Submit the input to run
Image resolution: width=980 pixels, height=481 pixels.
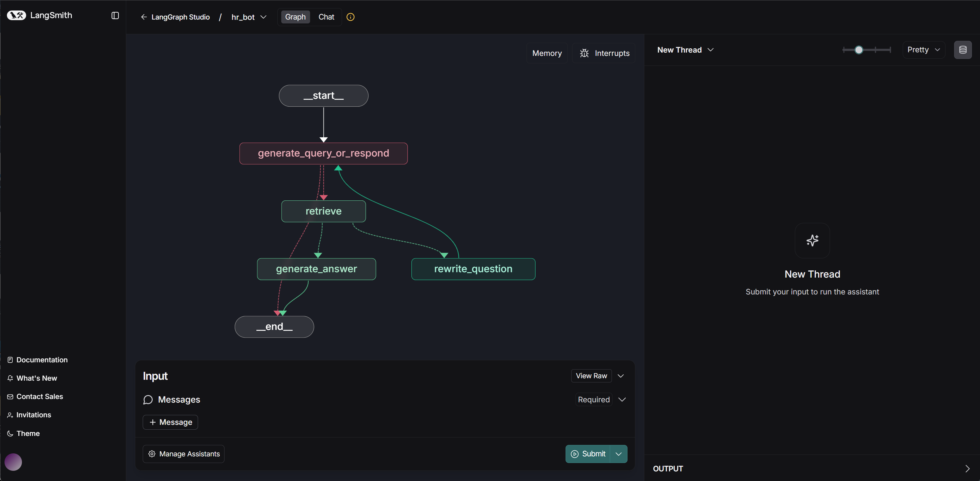coord(588,454)
